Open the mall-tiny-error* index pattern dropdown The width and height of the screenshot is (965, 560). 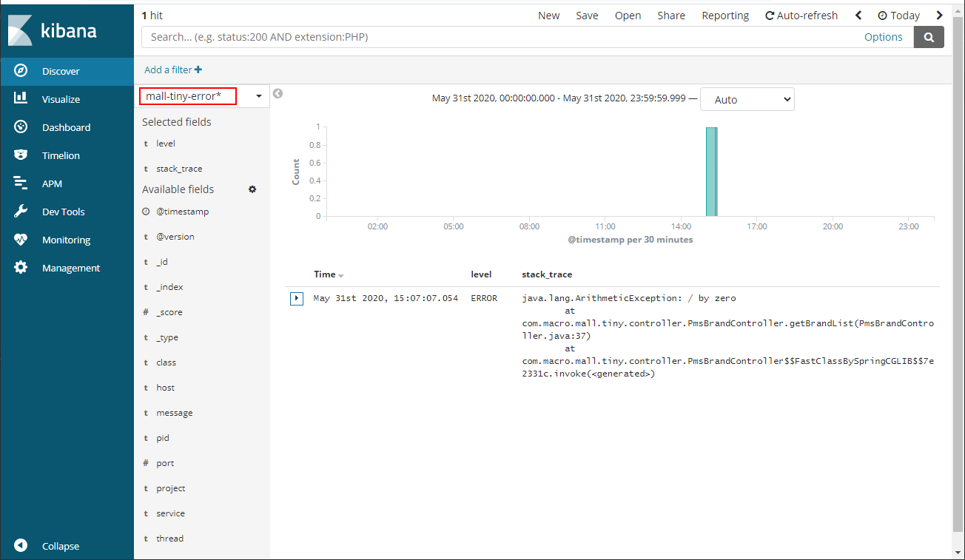pos(258,96)
